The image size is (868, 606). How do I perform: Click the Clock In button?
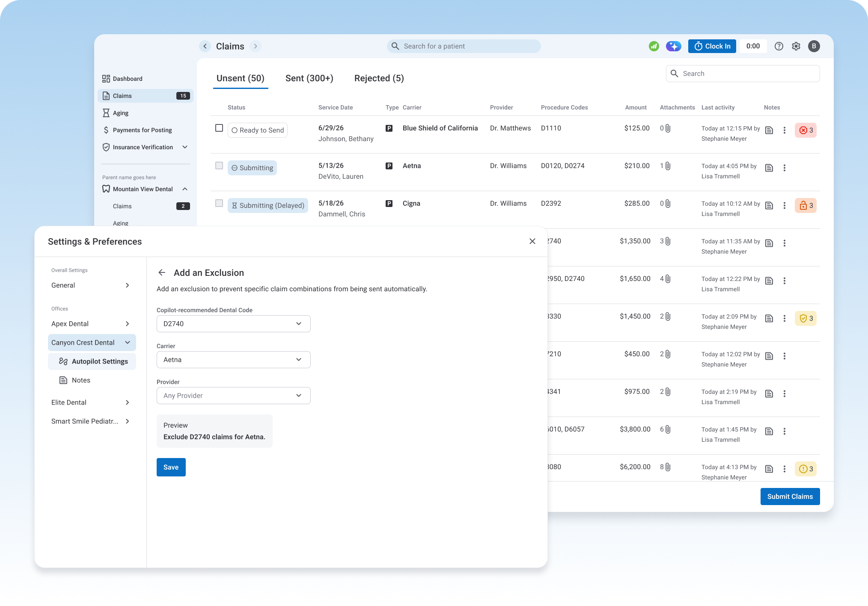click(712, 46)
